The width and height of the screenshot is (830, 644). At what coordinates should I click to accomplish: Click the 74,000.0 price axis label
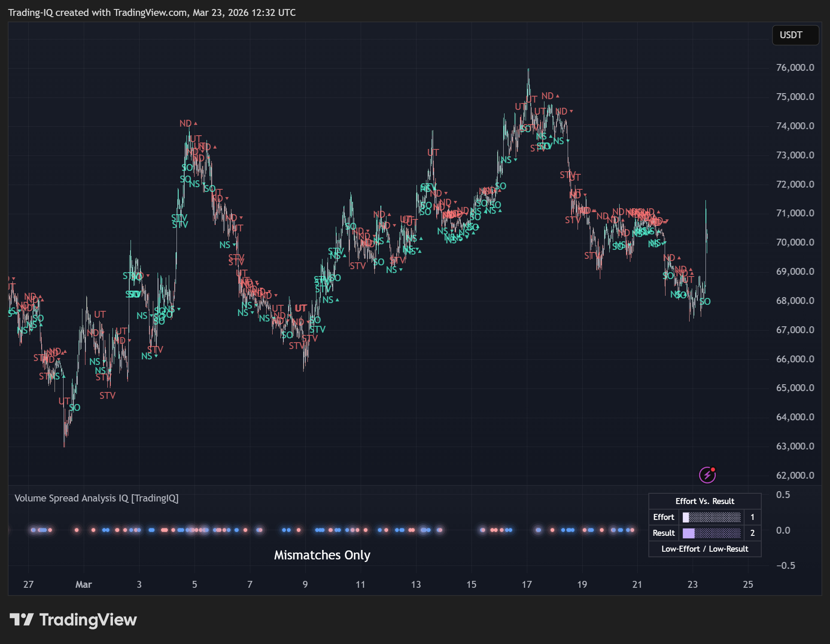click(795, 126)
